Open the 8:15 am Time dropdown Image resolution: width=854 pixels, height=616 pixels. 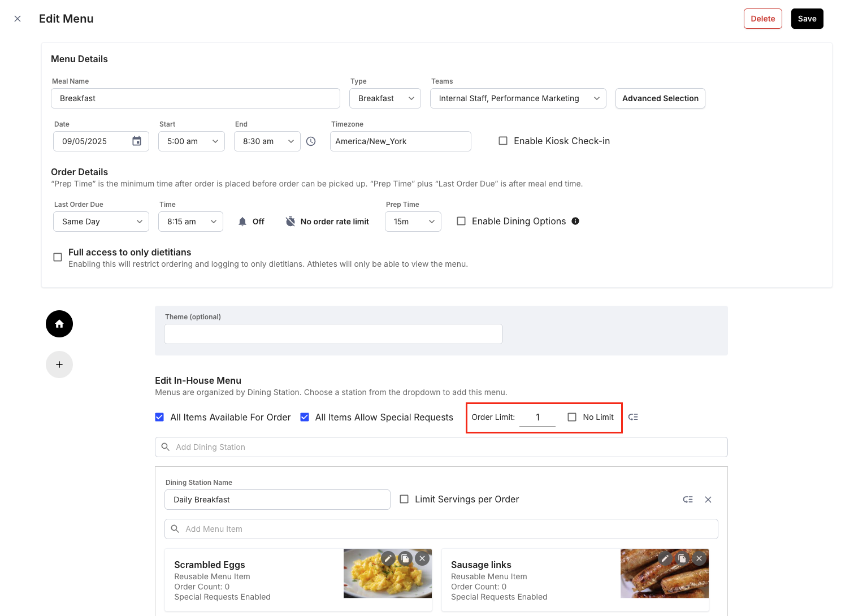click(x=191, y=222)
